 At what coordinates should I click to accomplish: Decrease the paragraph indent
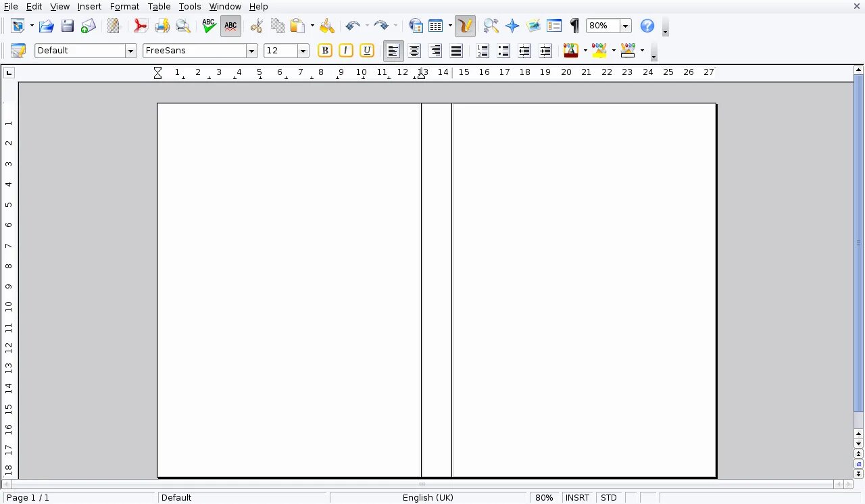[524, 51]
